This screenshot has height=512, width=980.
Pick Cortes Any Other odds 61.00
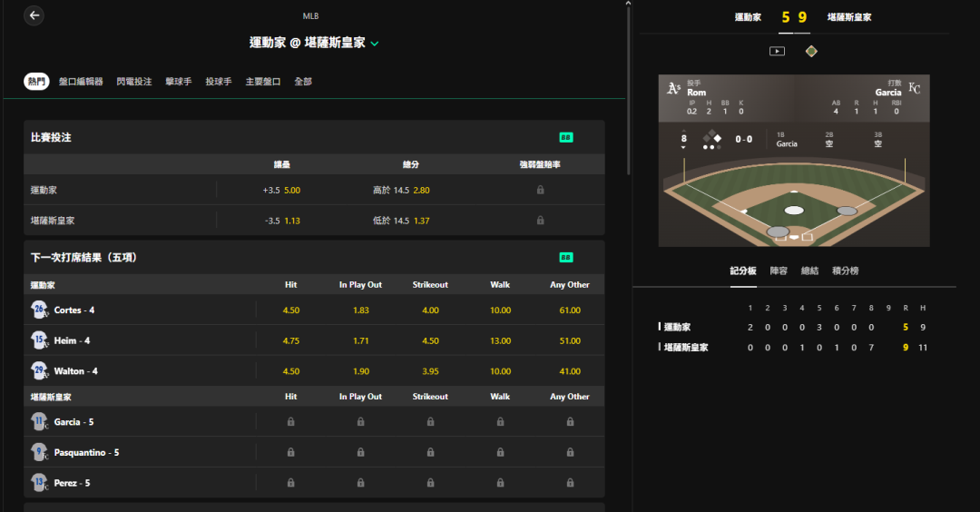click(570, 310)
